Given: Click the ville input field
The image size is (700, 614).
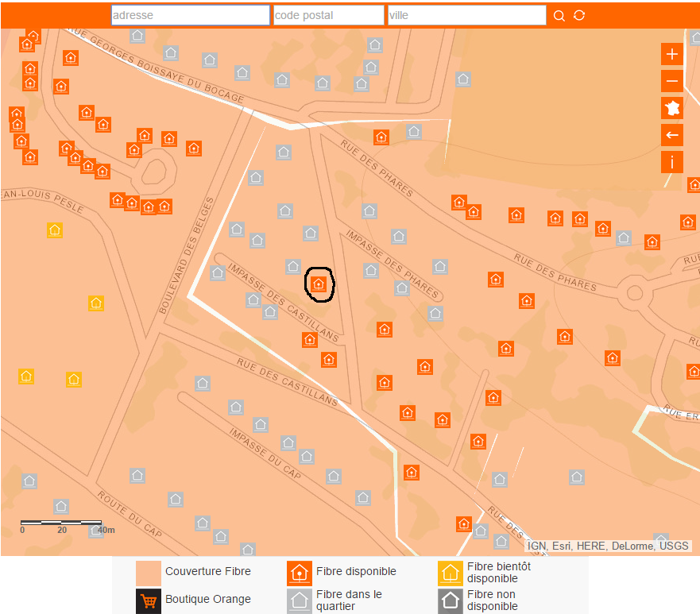Looking at the screenshot, I should click(x=467, y=15).
